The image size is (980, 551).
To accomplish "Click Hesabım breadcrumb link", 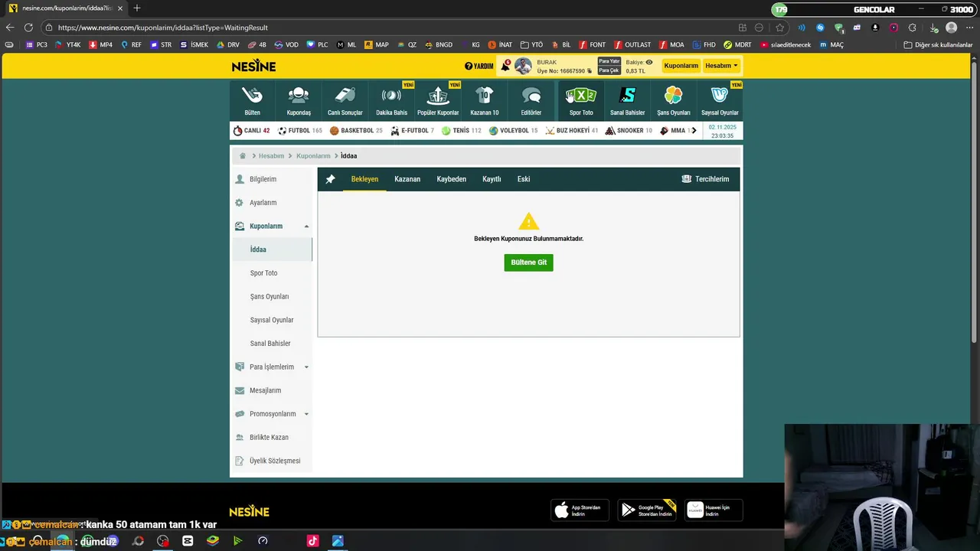I will click(271, 156).
